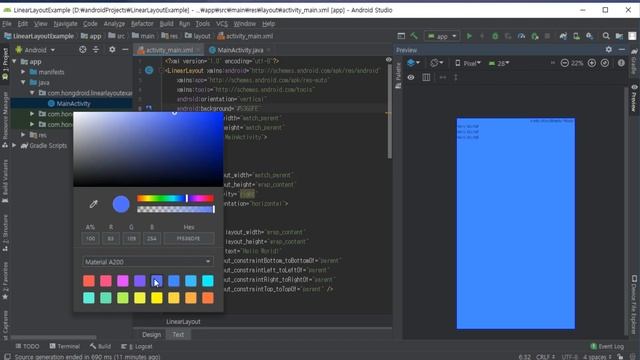
Task: Select the cyan palette swatch
Action: tap(208, 281)
